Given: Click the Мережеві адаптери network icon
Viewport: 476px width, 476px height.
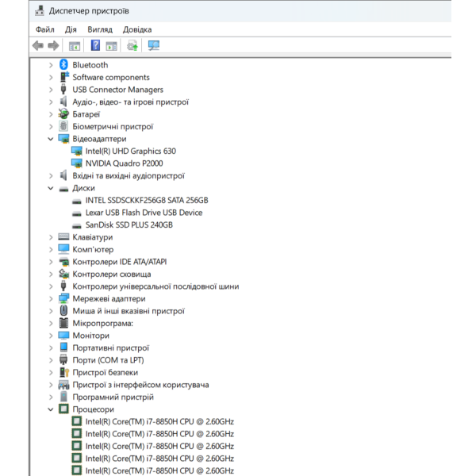Looking at the screenshot, I should [63, 298].
